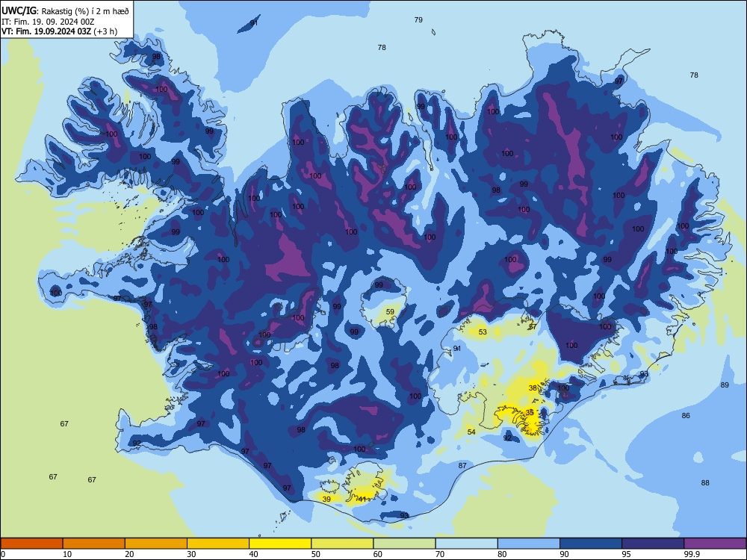Click the 30–40 golden legend swatch
This screenshot has width=747, height=560.
click(x=218, y=544)
